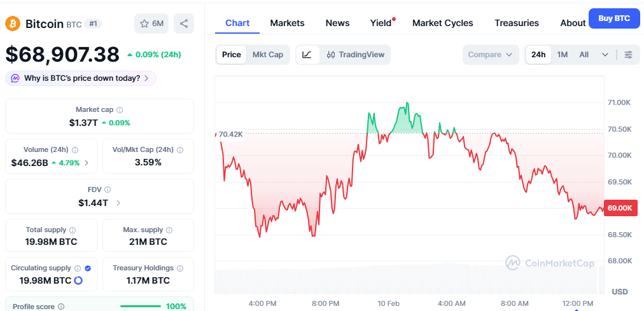The width and height of the screenshot is (644, 311).
Task: Expand more time range options chevron
Action: click(x=605, y=55)
